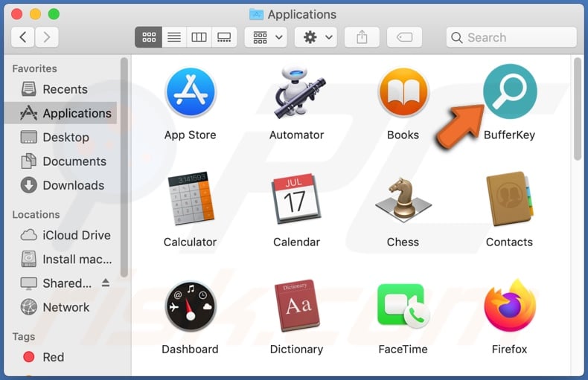588x380 pixels.
Task: Click the Firefox name label
Action: click(509, 350)
